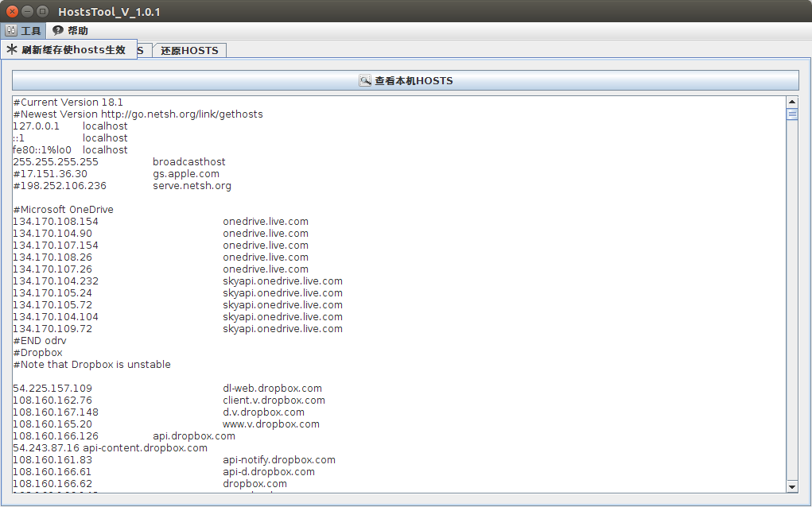This screenshot has height=507, width=812.
Task: Click the '#Microsoft OneDrive' comment line
Action: coord(63,210)
